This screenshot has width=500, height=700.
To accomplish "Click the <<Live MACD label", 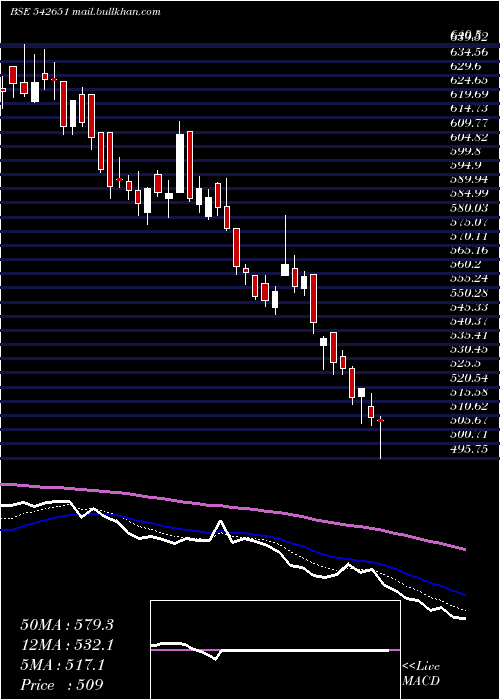I will tap(421, 673).
